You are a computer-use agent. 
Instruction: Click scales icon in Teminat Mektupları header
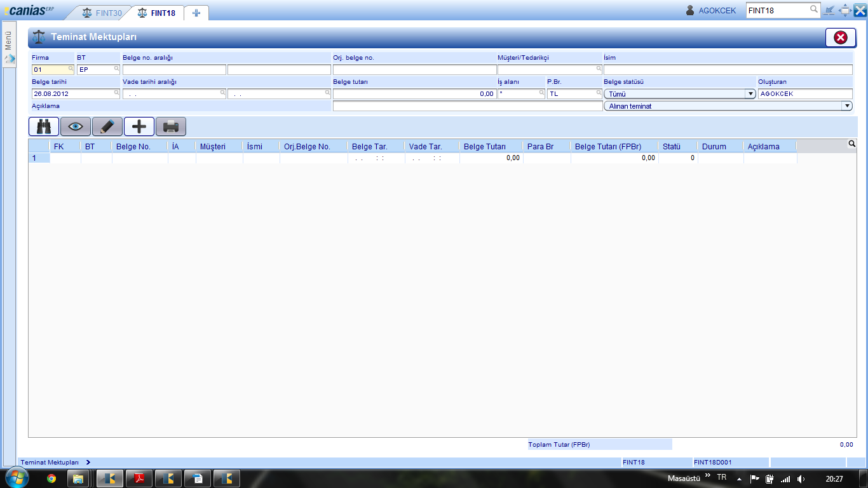[39, 37]
